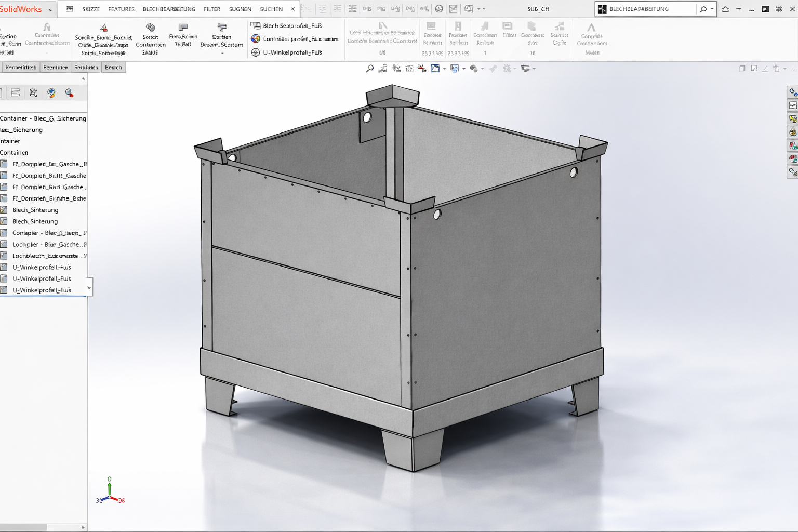The width and height of the screenshot is (798, 532).
Task: Open the configuration tab icon in left panel
Action: pyautogui.click(x=33, y=92)
